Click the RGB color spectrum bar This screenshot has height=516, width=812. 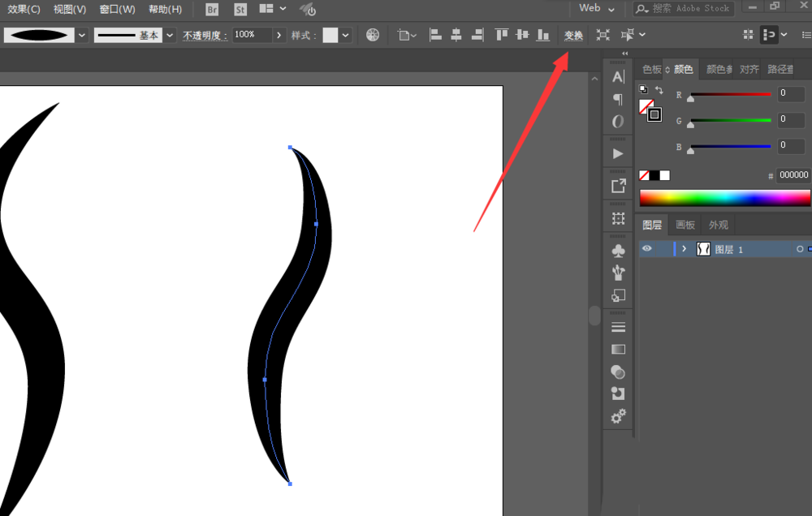coord(724,197)
